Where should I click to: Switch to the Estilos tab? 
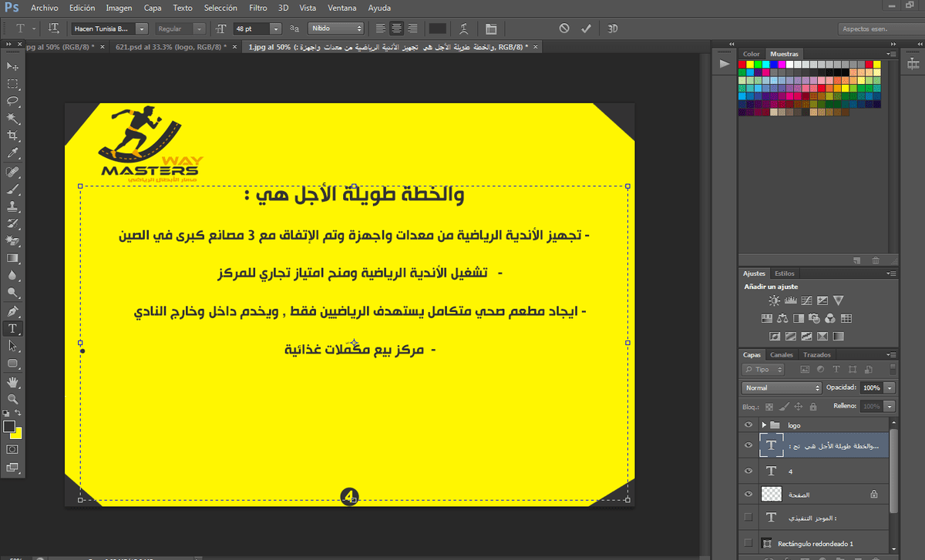(785, 273)
